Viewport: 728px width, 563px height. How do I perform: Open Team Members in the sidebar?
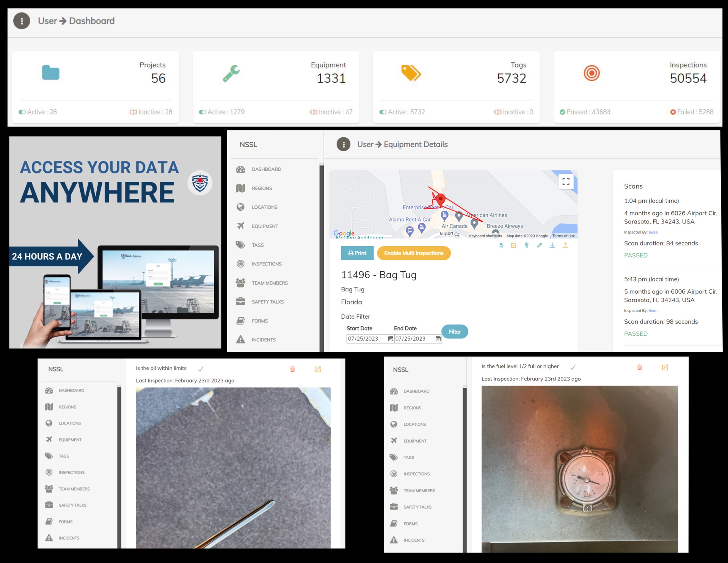pyautogui.click(x=270, y=283)
